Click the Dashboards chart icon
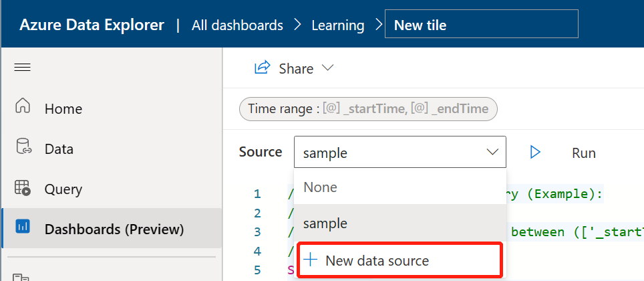This screenshot has height=281, width=644. pos(23,226)
